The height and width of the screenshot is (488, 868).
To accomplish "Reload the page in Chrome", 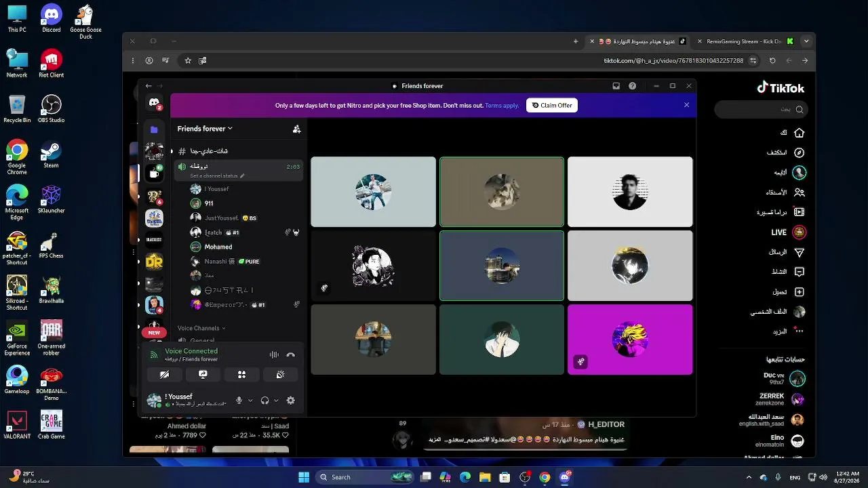I will pos(772,60).
